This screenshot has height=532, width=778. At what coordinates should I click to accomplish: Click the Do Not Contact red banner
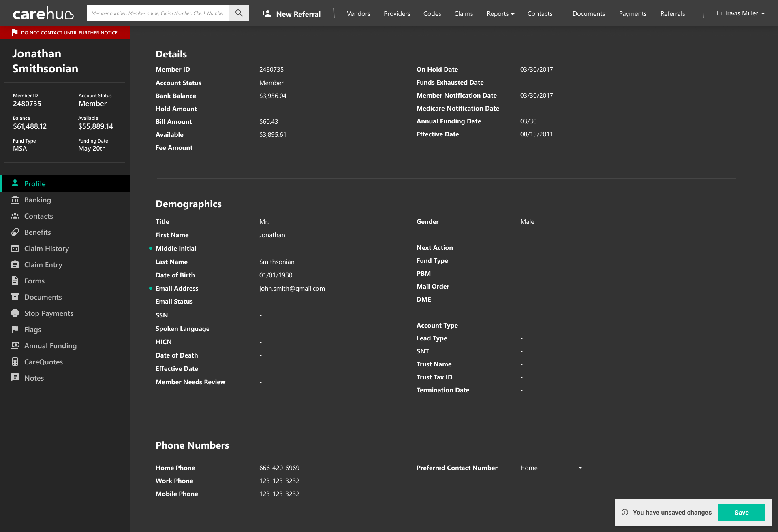coord(65,32)
